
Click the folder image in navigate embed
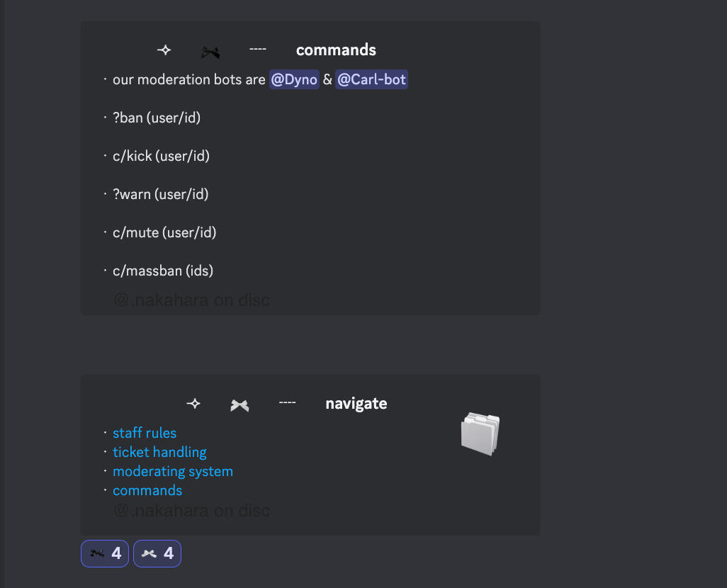coord(480,434)
